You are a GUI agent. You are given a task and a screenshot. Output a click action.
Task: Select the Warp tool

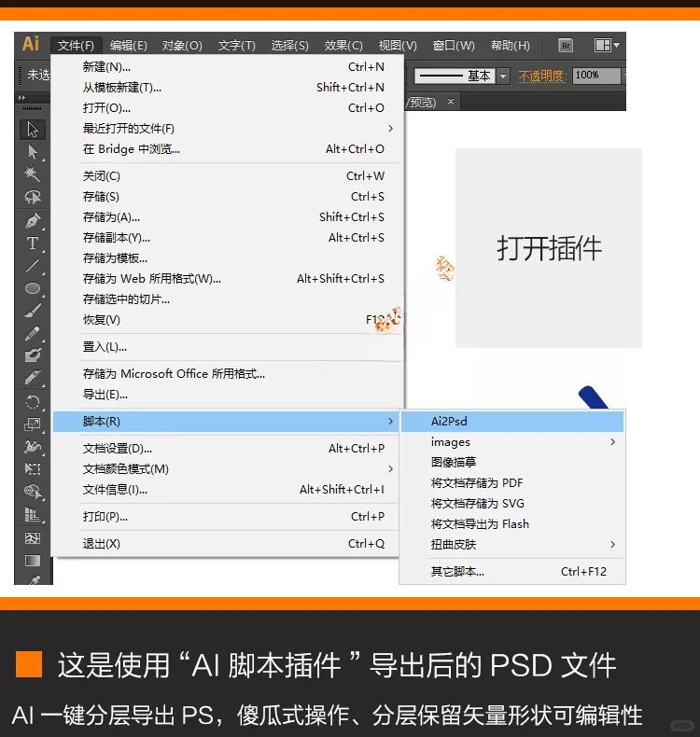(33, 447)
